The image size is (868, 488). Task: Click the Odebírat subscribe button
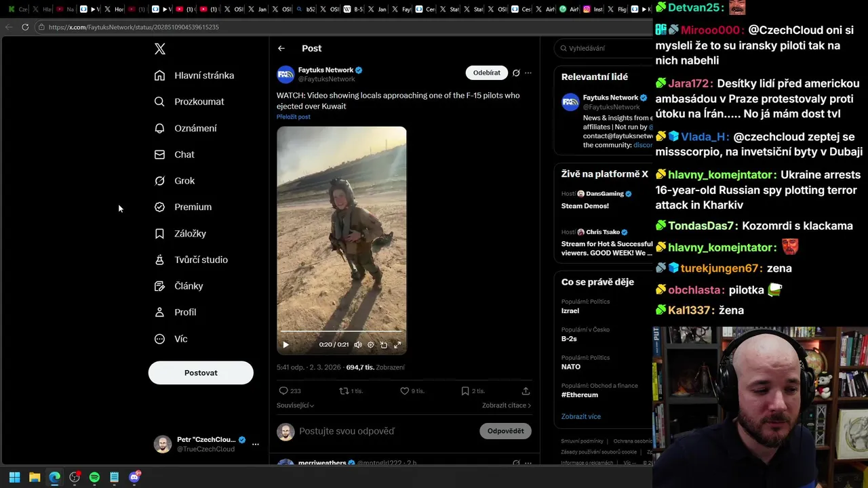tap(486, 73)
